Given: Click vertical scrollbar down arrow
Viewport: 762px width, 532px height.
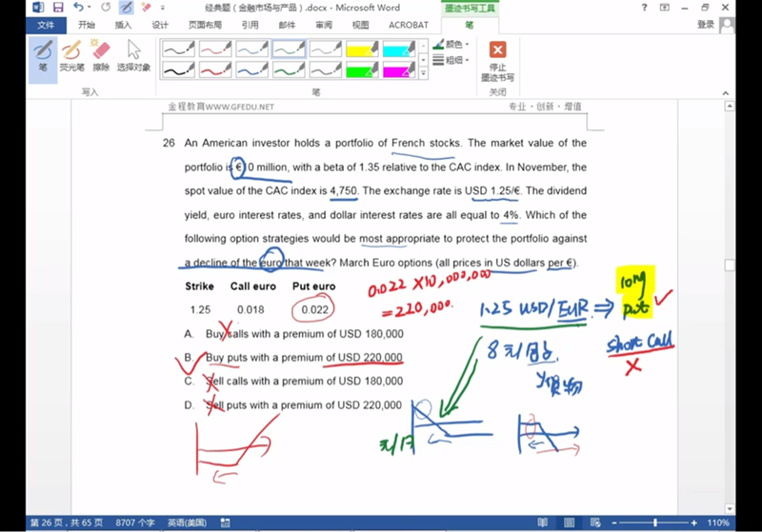Looking at the screenshot, I should coord(730,508).
